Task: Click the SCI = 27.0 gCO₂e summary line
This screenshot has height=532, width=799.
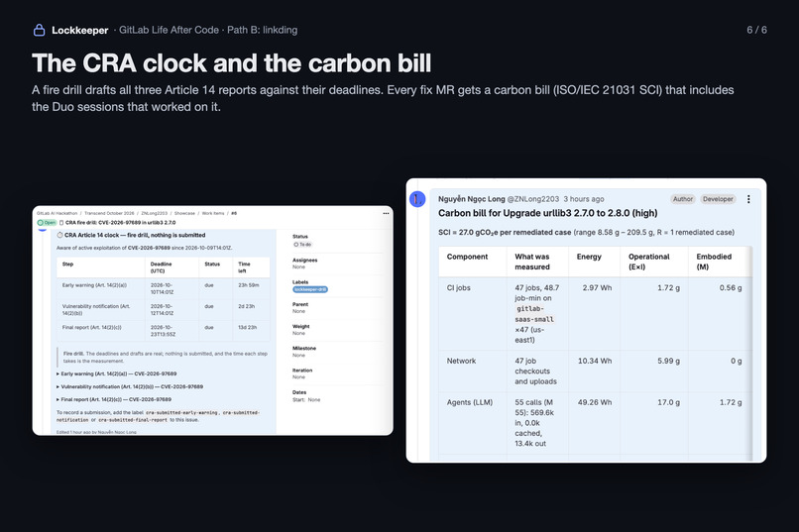Action: coord(586,232)
